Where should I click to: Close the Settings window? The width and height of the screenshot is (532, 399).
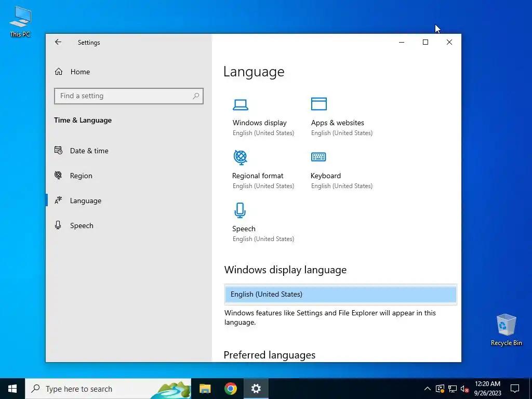[x=449, y=42]
